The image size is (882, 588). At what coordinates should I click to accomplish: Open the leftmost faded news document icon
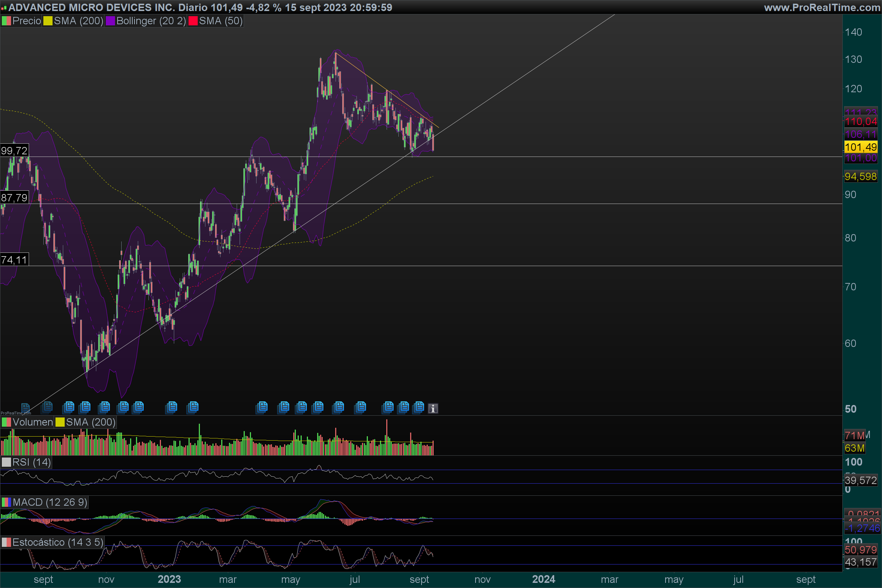pos(25,407)
